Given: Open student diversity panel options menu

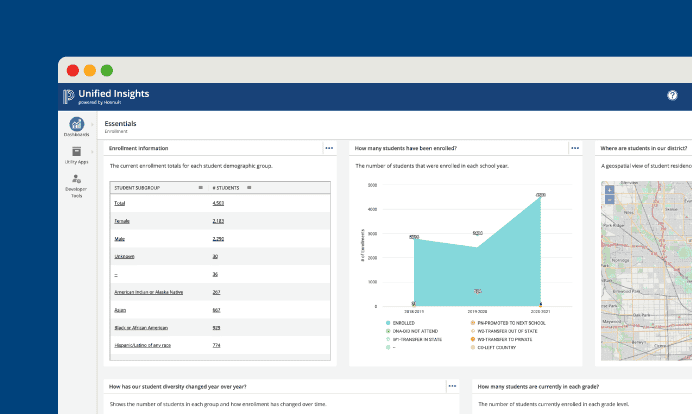Looking at the screenshot, I should point(452,385).
